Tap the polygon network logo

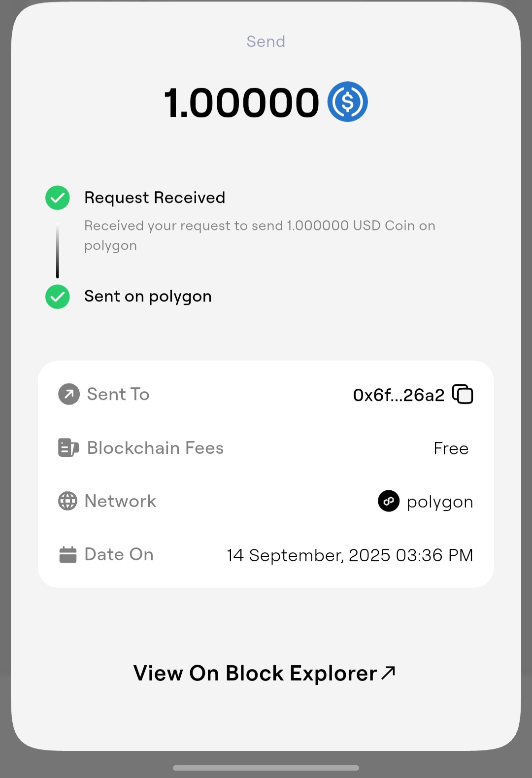coord(389,501)
